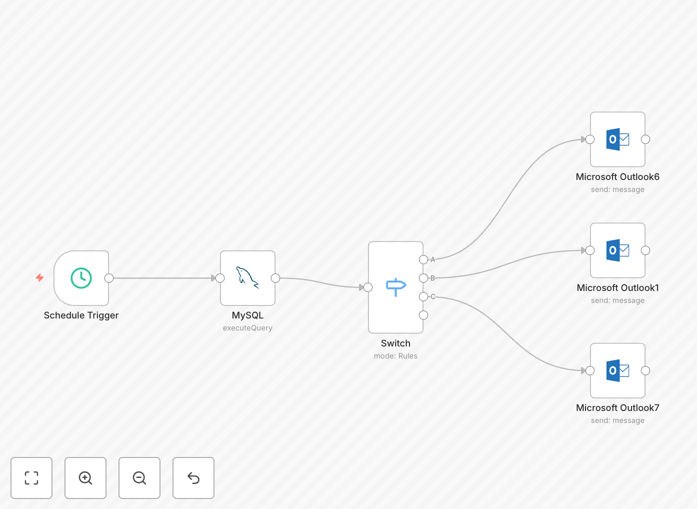Click the Microsoft Outlook7 output connector
Image resolution: width=697 pixels, height=509 pixels.
coord(645,370)
